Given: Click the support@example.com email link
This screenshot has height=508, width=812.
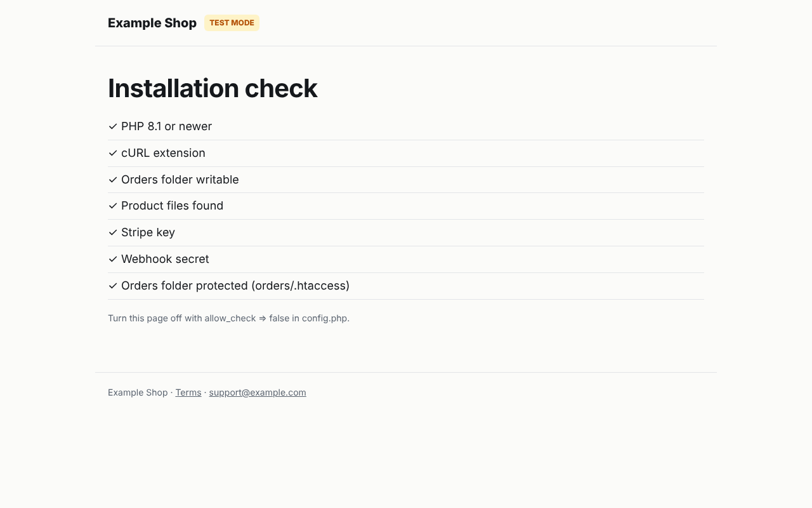Looking at the screenshot, I should coord(258,392).
